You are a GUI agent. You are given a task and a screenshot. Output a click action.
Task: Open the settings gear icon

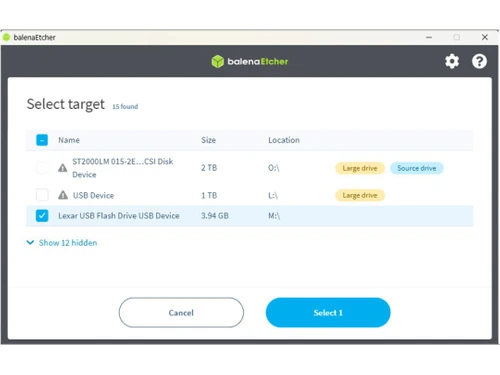452,61
